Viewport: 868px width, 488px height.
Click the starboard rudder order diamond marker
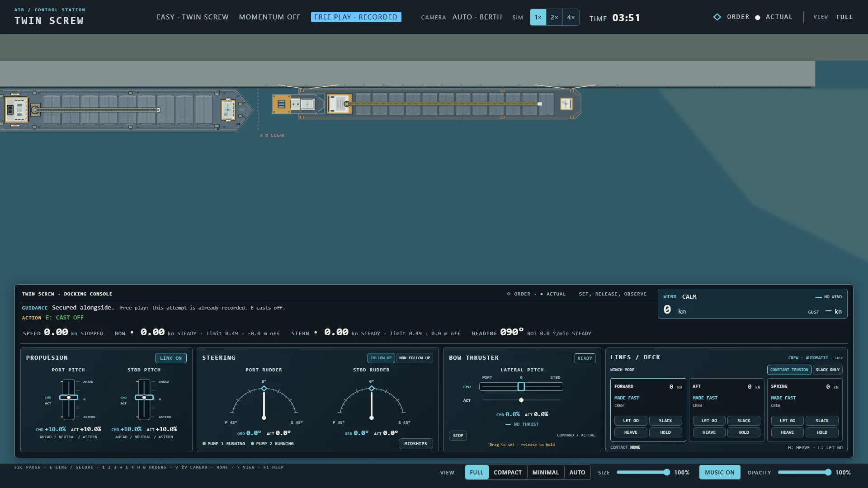372,389
